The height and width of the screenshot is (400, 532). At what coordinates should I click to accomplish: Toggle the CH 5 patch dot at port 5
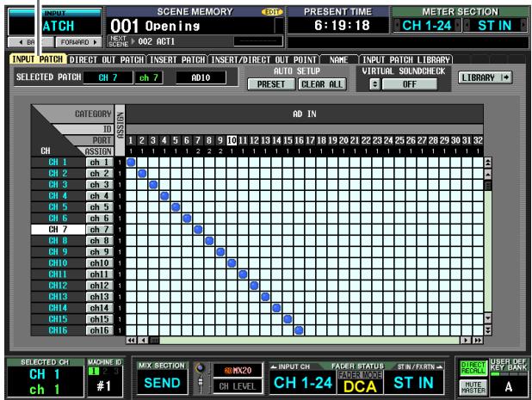(176, 207)
